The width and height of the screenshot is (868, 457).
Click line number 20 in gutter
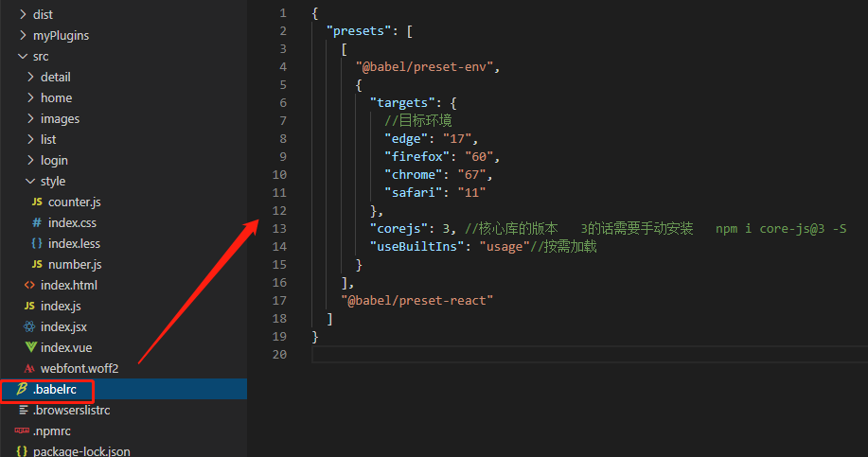279,355
